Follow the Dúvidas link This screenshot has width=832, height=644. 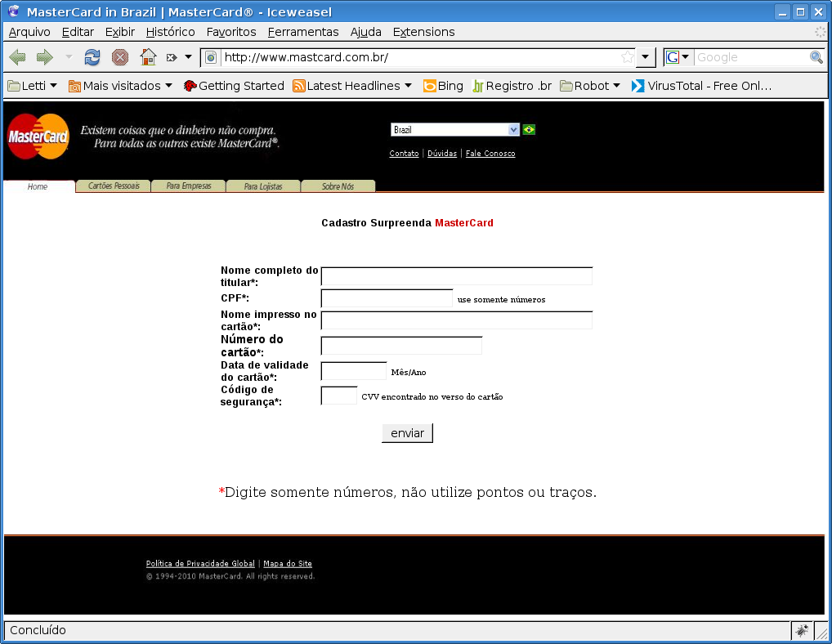(x=442, y=154)
